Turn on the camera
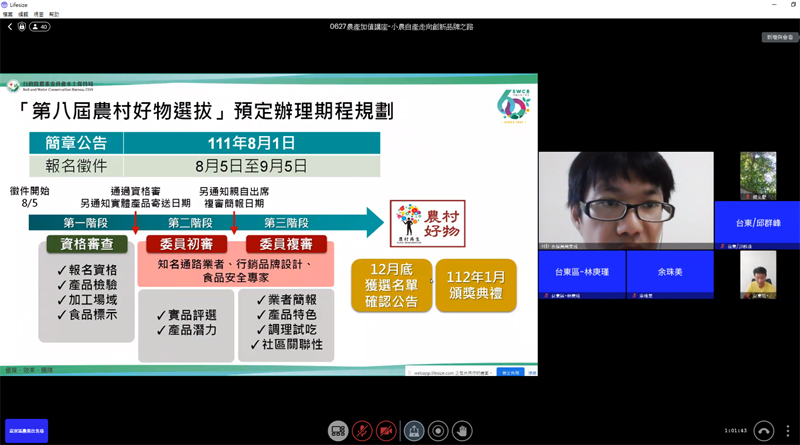This screenshot has height=445, width=800. click(387, 431)
